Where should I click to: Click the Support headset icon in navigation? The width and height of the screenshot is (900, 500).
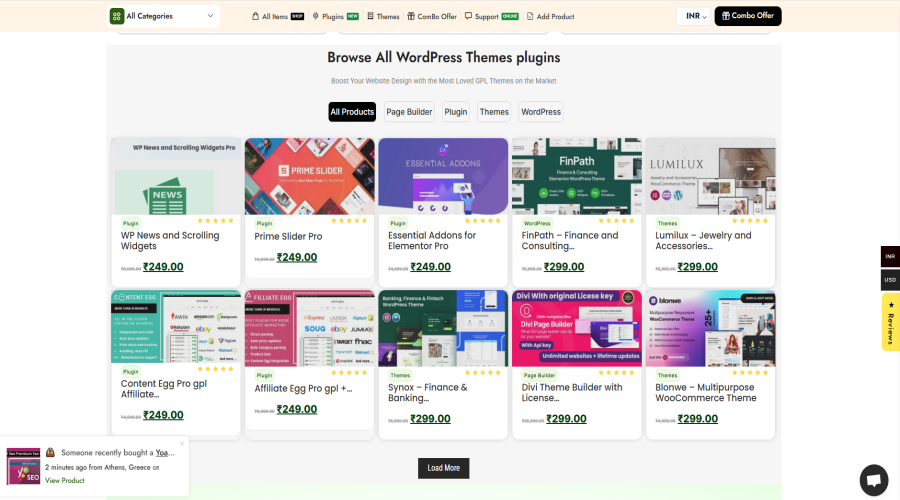coord(468,16)
